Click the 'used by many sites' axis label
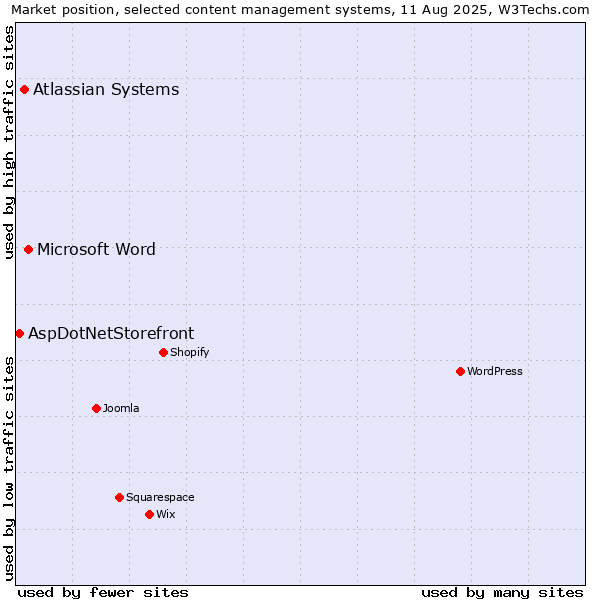Image resolution: width=600 pixels, height=600 pixels. (x=502, y=593)
